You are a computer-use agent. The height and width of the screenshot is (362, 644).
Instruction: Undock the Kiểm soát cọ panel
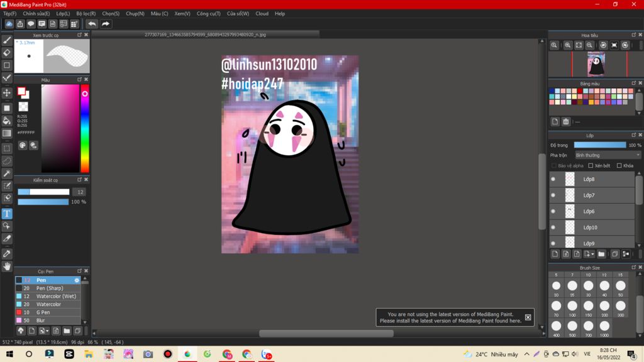coord(79,180)
